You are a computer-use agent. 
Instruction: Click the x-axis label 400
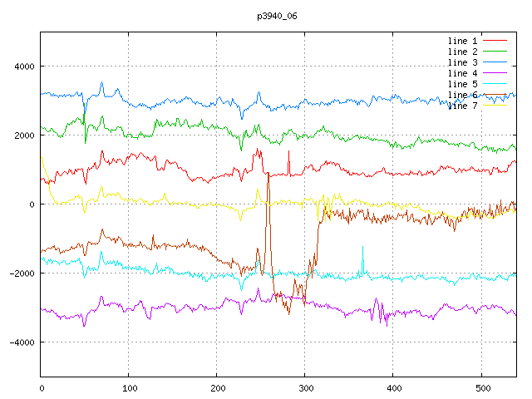pos(394,388)
